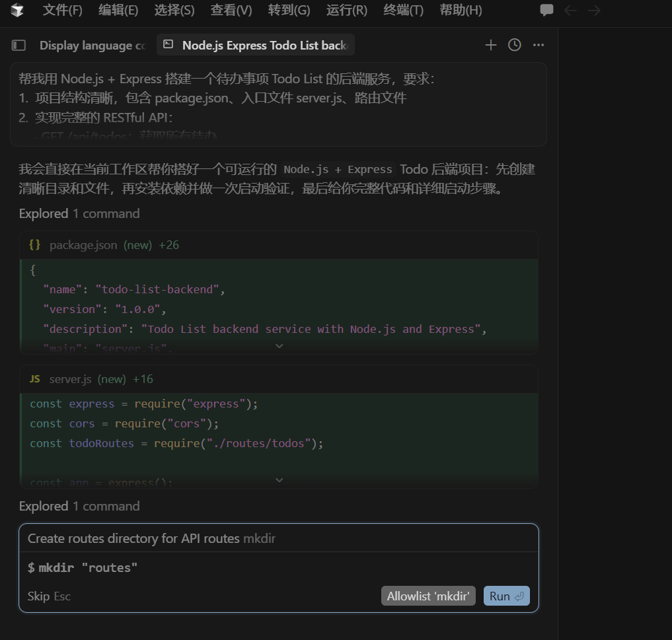The image size is (672, 640).
Task: Open the 运行(R) menu
Action: pos(347,10)
